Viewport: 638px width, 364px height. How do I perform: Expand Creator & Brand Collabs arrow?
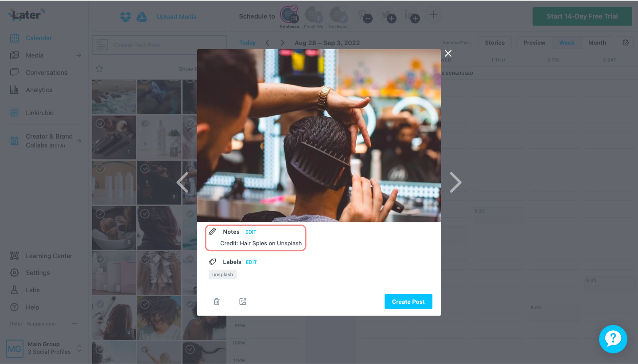[x=78, y=141]
